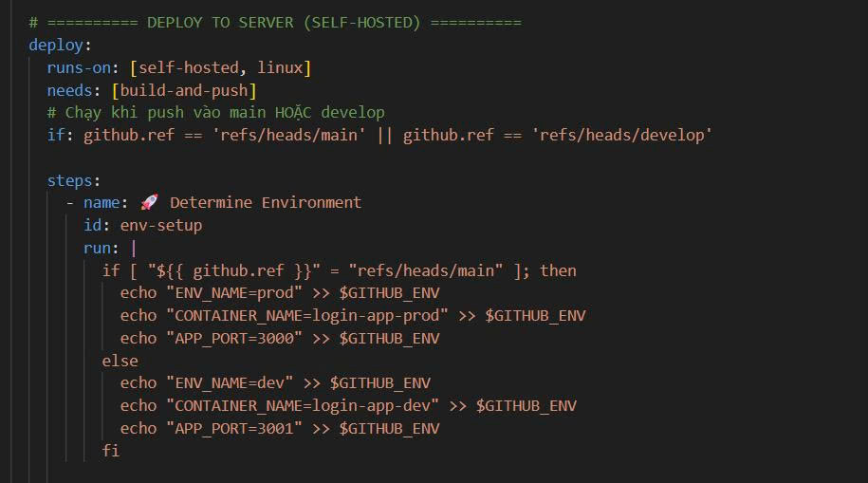
Task: Click the "linux" runner label
Action: [x=280, y=67]
